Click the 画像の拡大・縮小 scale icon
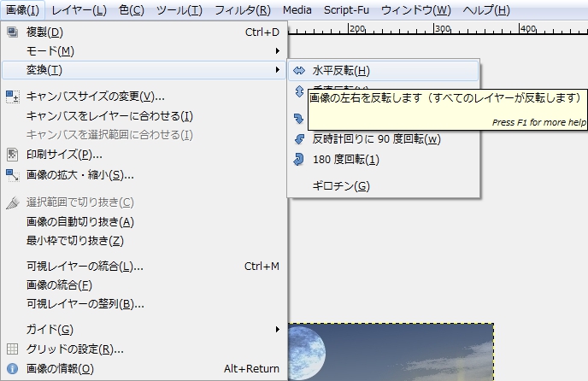 click(x=12, y=175)
